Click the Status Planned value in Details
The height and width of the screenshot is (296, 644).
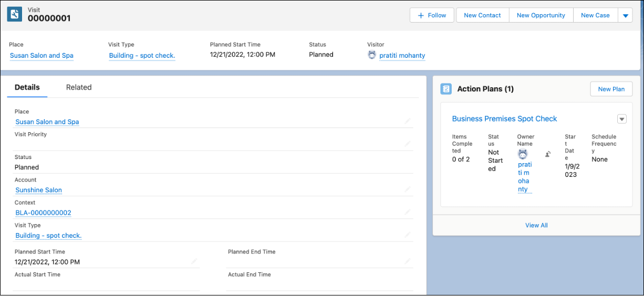[x=27, y=167]
